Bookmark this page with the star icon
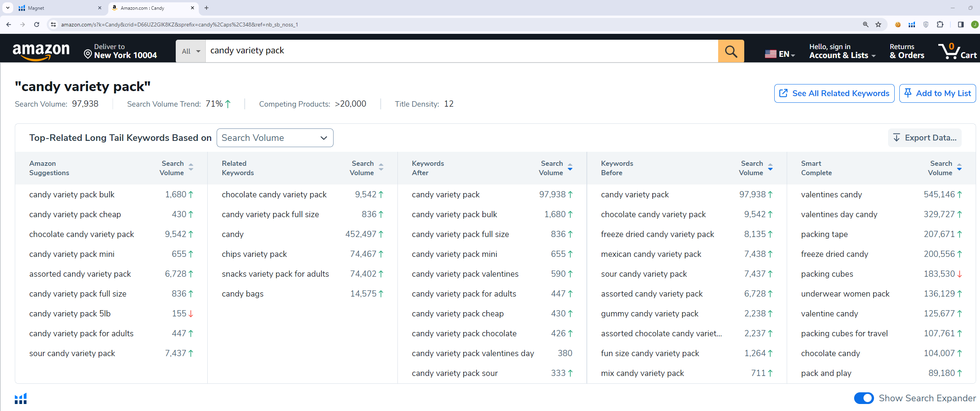980x411 pixels. click(878, 25)
